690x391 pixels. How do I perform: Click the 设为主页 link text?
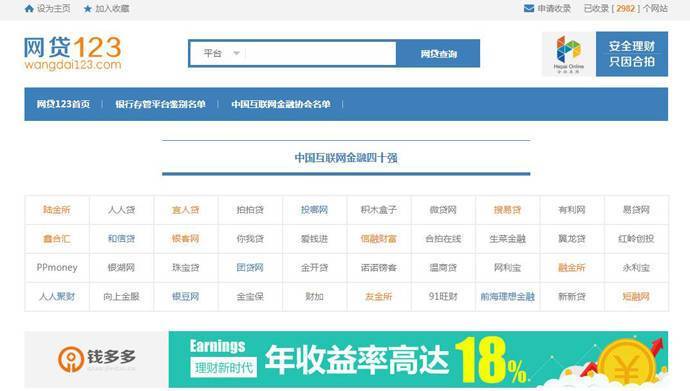[53, 8]
